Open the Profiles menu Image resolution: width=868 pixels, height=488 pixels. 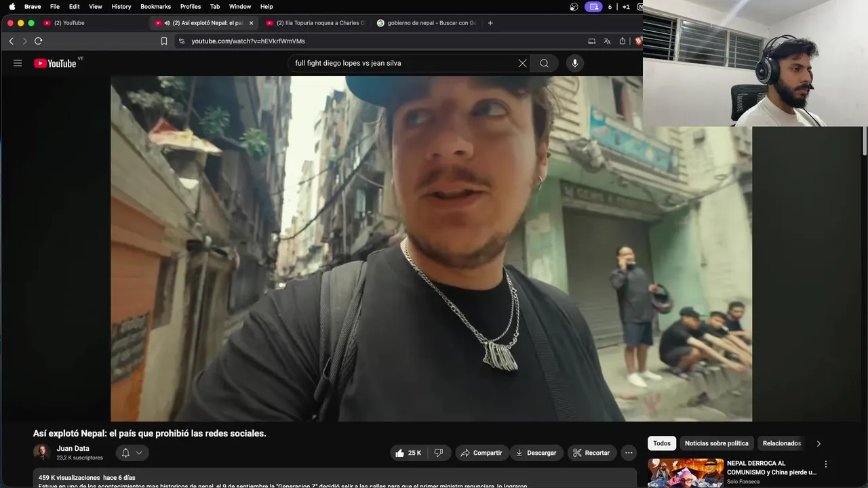click(191, 7)
